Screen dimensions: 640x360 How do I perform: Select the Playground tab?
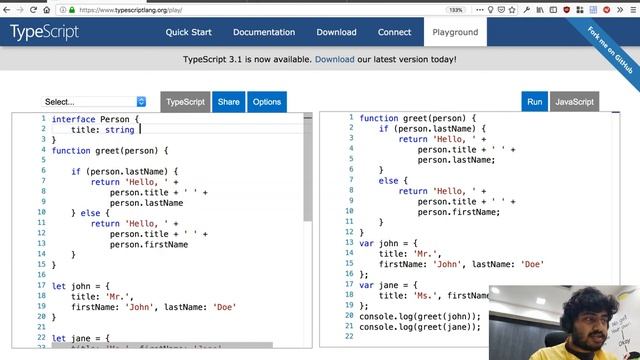[x=455, y=32]
